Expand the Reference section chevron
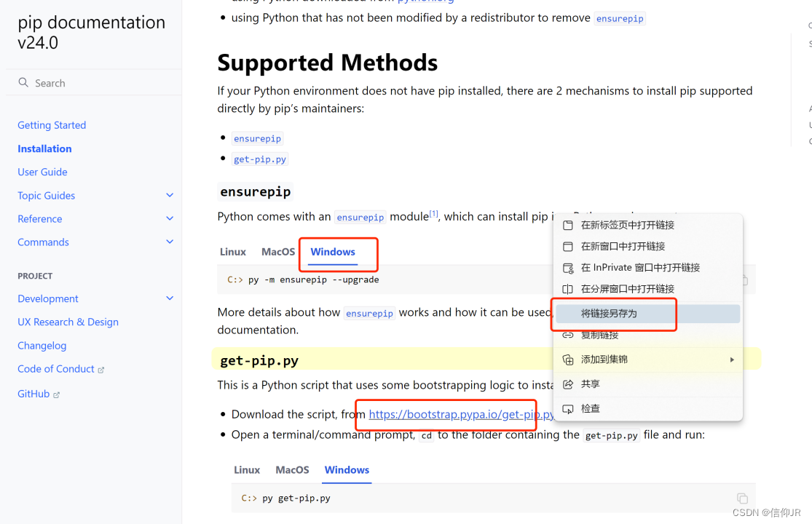This screenshot has width=812, height=524. (170, 218)
